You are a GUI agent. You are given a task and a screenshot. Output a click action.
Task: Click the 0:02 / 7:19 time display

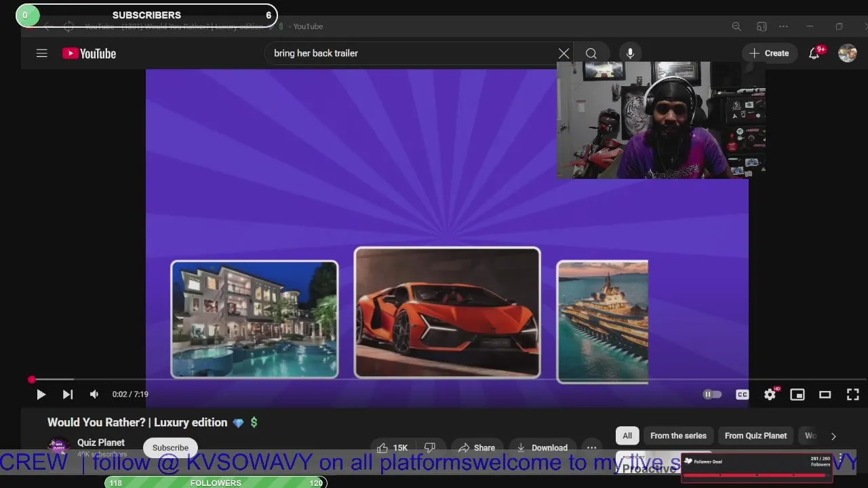coord(130,394)
